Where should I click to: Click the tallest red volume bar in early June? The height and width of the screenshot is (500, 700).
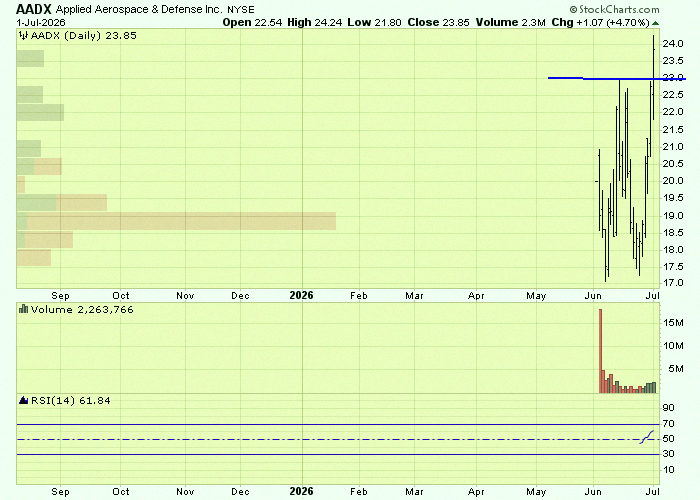coord(600,351)
